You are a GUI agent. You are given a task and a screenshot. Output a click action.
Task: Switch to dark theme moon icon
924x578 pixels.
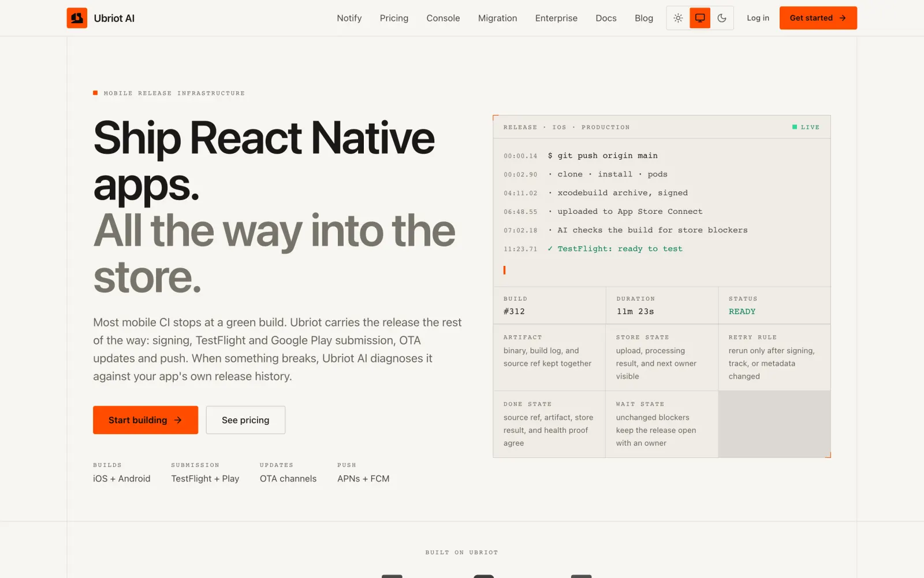(x=722, y=18)
